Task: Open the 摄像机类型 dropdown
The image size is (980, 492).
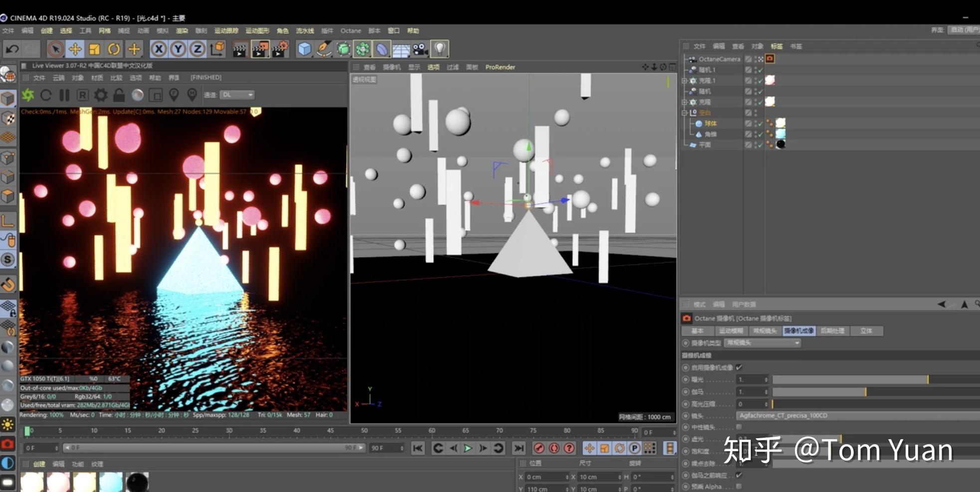Action: click(763, 343)
